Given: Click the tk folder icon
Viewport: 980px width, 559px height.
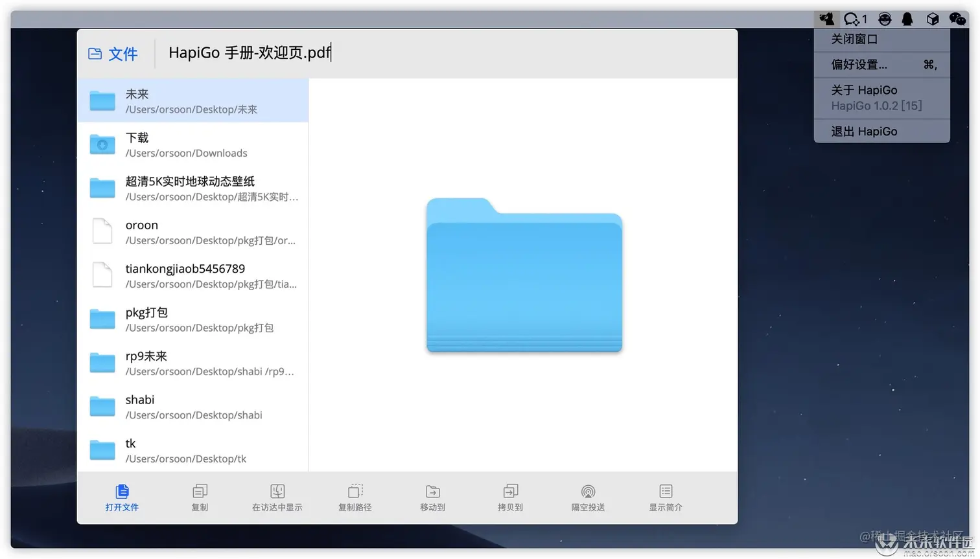Looking at the screenshot, I should (102, 450).
